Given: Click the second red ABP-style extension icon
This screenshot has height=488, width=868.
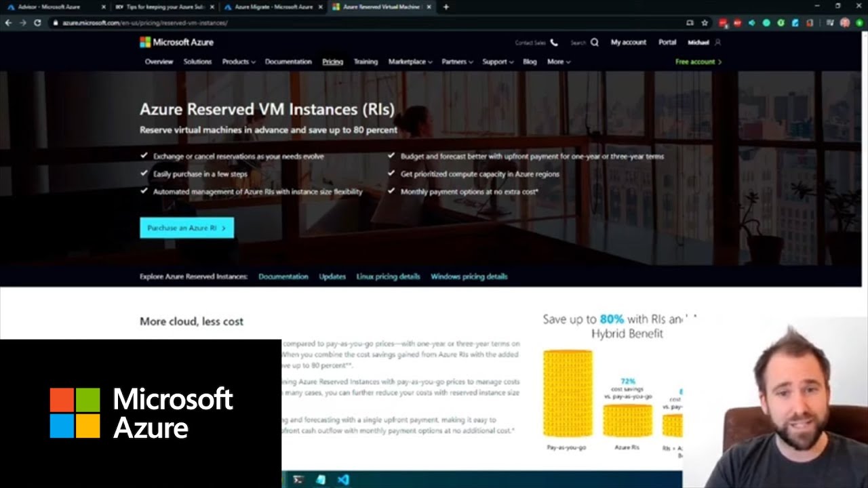Looking at the screenshot, I should pos(737,22).
